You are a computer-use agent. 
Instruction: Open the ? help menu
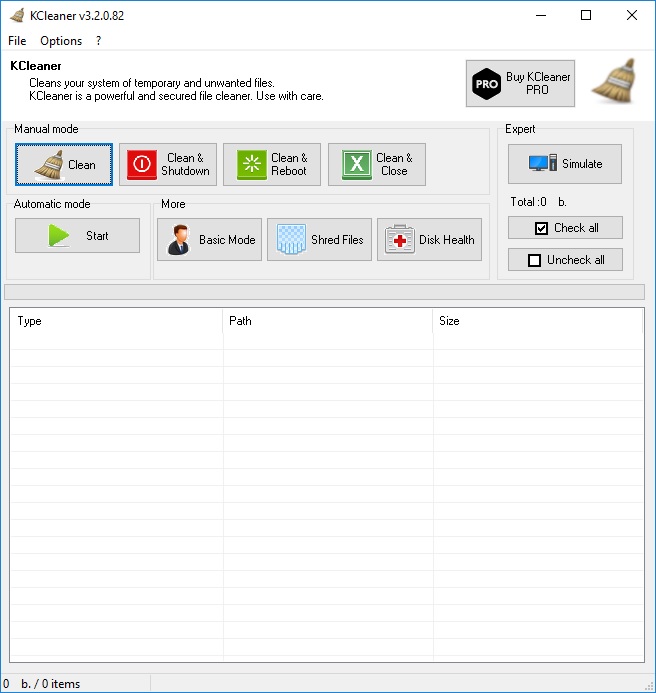99,41
